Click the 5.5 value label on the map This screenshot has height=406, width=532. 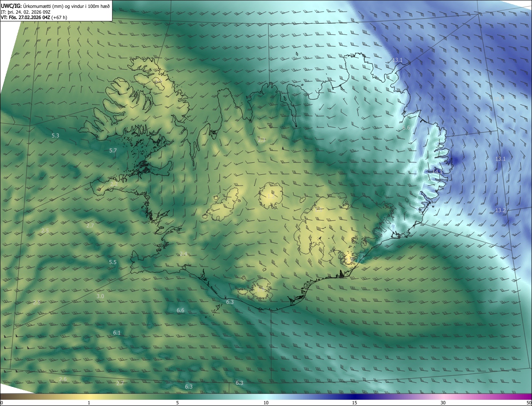click(113, 262)
